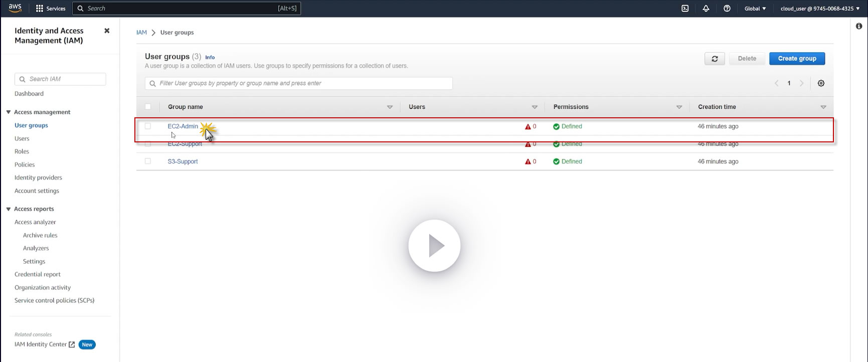
Task: Close the IAM navigation sidebar
Action: [x=107, y=31]
